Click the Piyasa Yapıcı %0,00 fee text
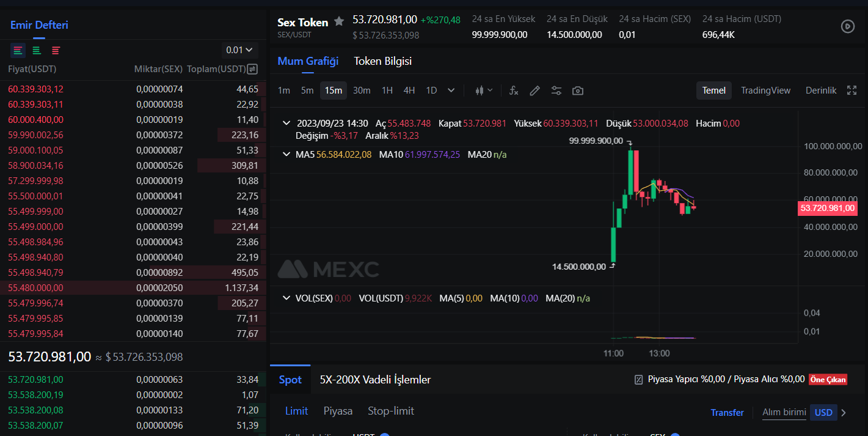 (x=688, y=380)
